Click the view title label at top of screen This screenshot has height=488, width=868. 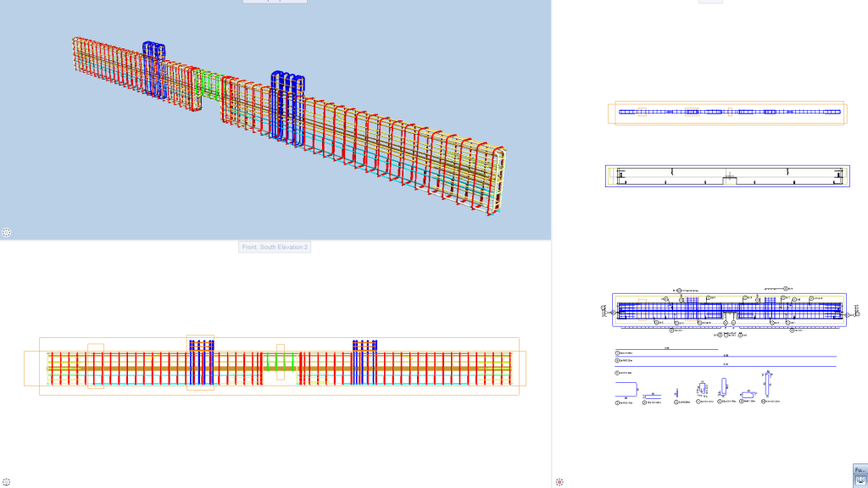point(273,1)
